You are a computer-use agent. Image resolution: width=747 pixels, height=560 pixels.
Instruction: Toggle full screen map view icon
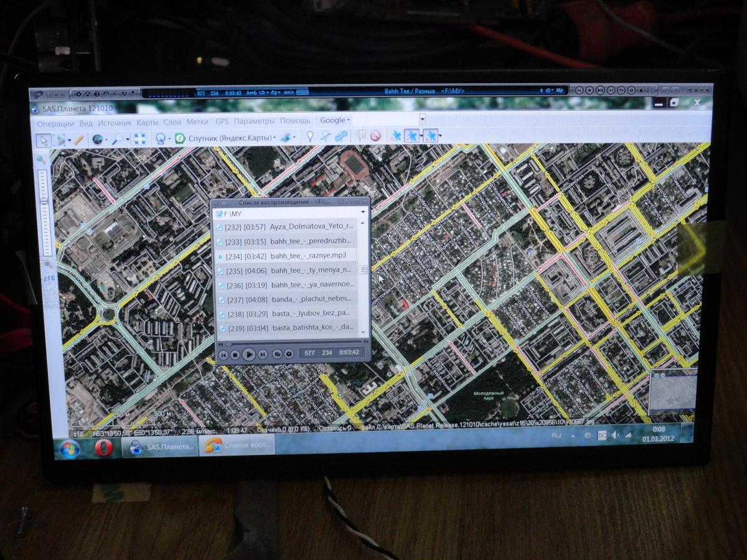[x=141, y=139]
